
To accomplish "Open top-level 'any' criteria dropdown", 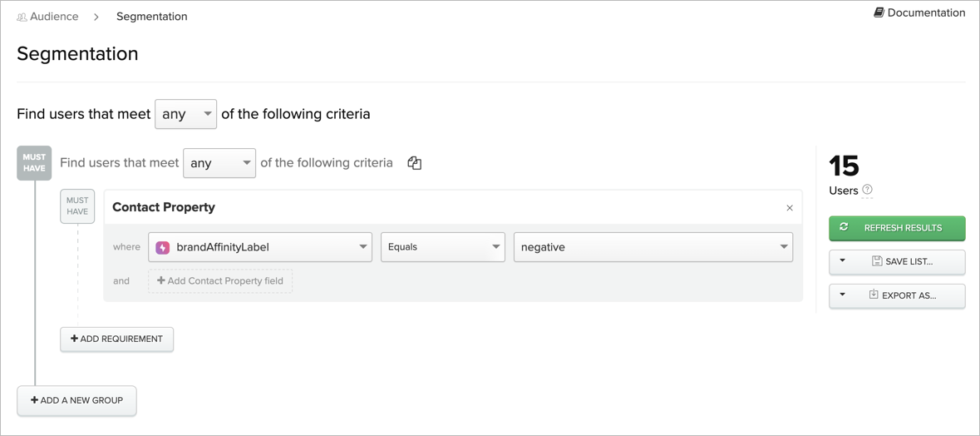I will [185, 114].
